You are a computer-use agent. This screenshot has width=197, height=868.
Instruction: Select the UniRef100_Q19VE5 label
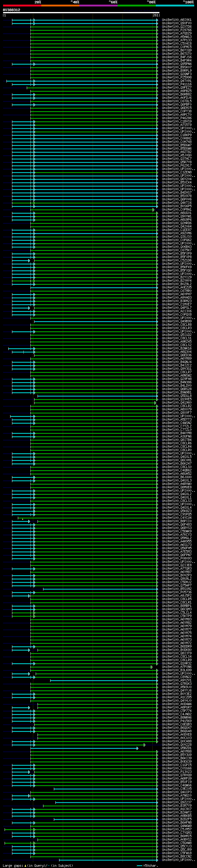click(x=176, y=399)
